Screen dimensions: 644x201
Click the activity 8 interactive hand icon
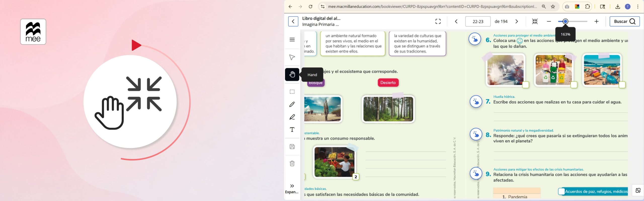pos(476,134)
